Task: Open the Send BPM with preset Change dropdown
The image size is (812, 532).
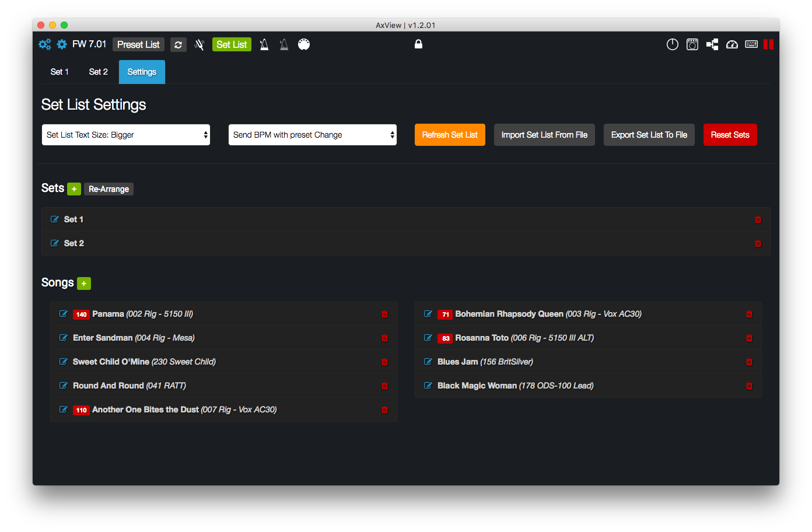Action: (313, 135)
